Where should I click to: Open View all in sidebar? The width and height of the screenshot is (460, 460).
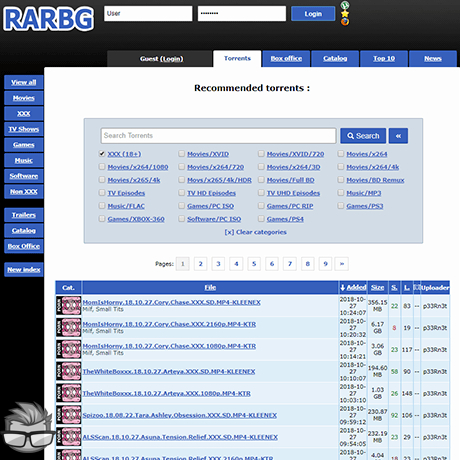tap(24, 82)
